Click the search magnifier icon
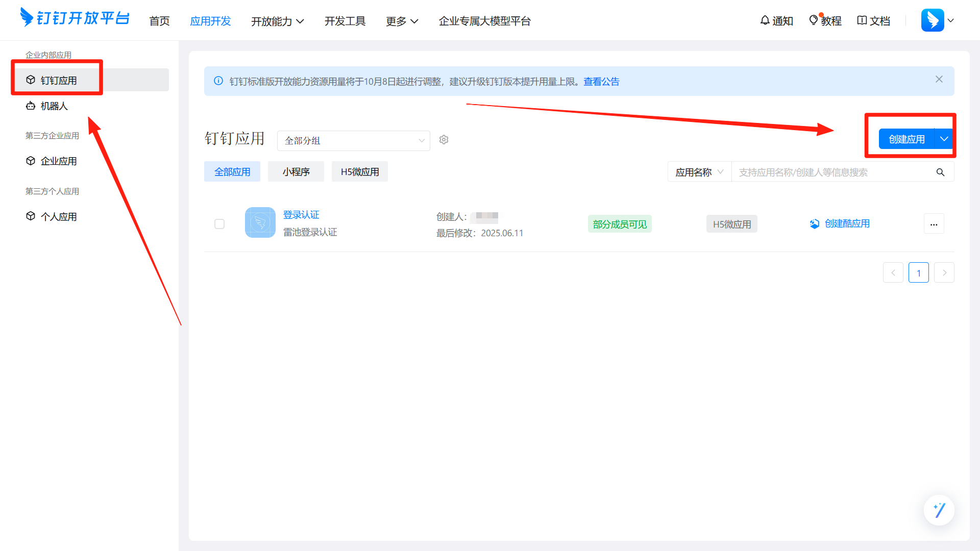This screenshot has height=551, width=980. click(x=940, y=172)
